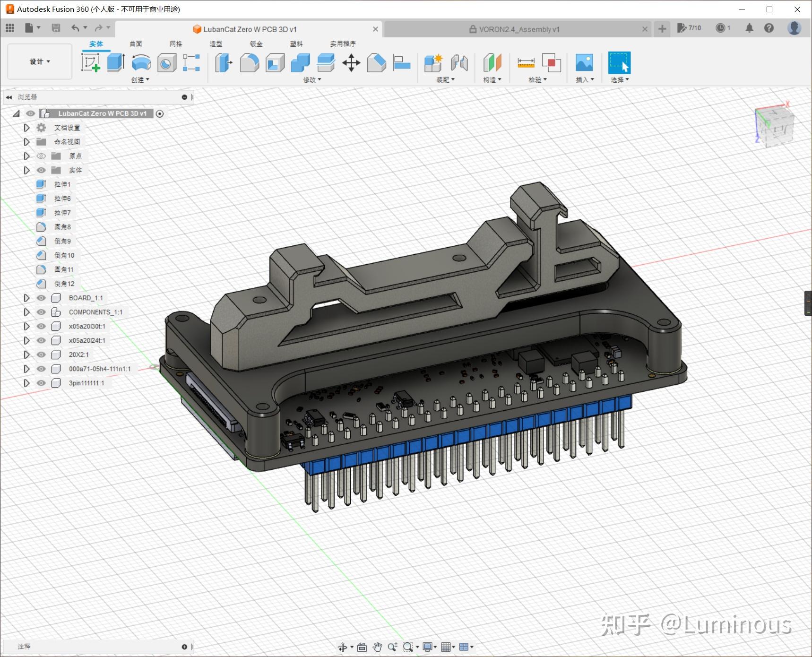Switch to the VORON2.4_Assembly v1 document tab
The height and width of the screenshot is (657, 812).
click(518, 29)
